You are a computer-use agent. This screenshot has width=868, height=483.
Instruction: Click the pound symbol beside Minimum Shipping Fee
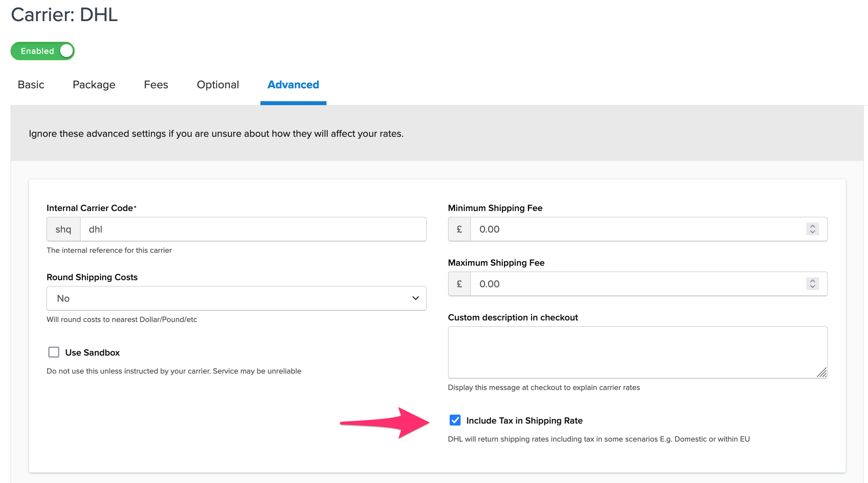(459, 229)
